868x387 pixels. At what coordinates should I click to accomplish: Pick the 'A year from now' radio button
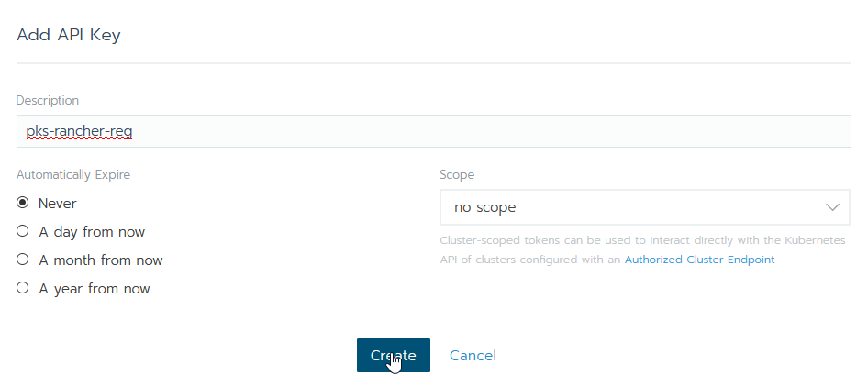pyautogui.click(x=23, y=288)
